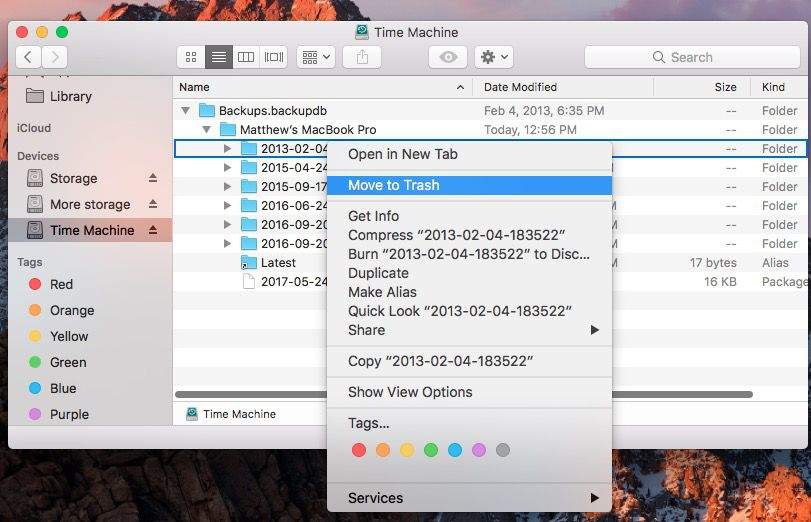
Task: Expand the 2016-06-24 backup folder
Action: pyautogui.click(x=227, y=205)
